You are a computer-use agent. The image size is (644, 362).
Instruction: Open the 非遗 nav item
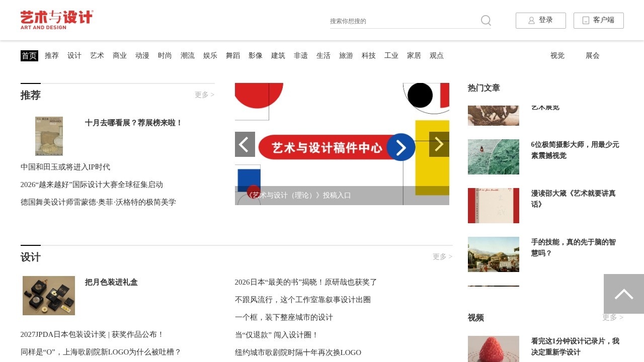point(301,56)
